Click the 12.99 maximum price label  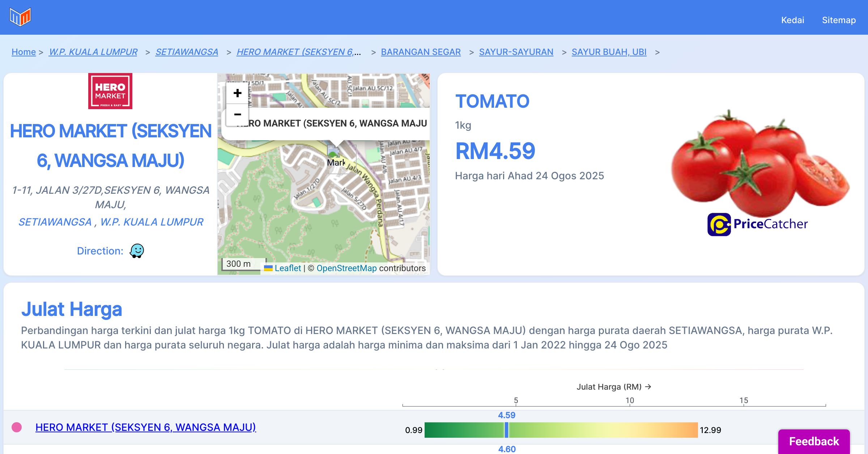tap(710, 430)
